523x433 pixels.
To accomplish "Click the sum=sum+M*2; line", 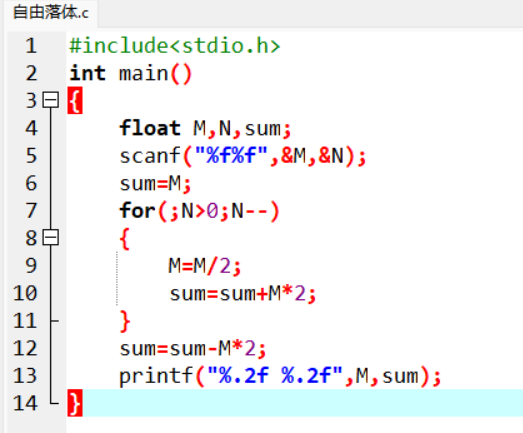I will (x=242, y=294).
